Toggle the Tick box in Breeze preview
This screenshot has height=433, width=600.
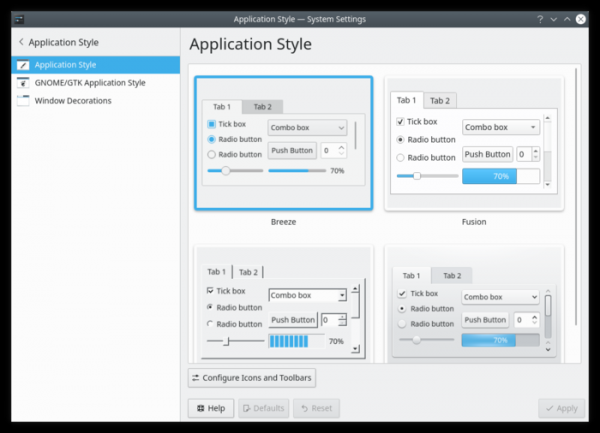pyautogui.click(x=212, y=124)
